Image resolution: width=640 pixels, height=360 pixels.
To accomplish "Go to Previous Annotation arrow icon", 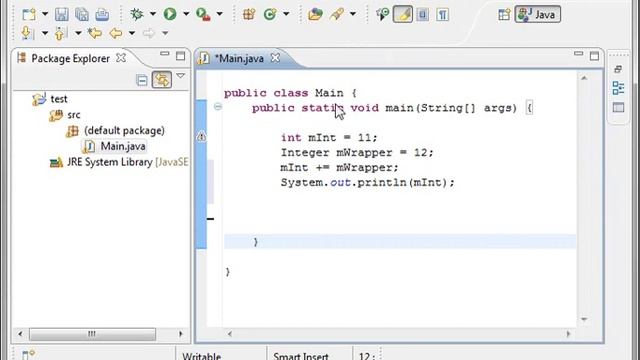I will pyautogui.click(x=60, y=33).
